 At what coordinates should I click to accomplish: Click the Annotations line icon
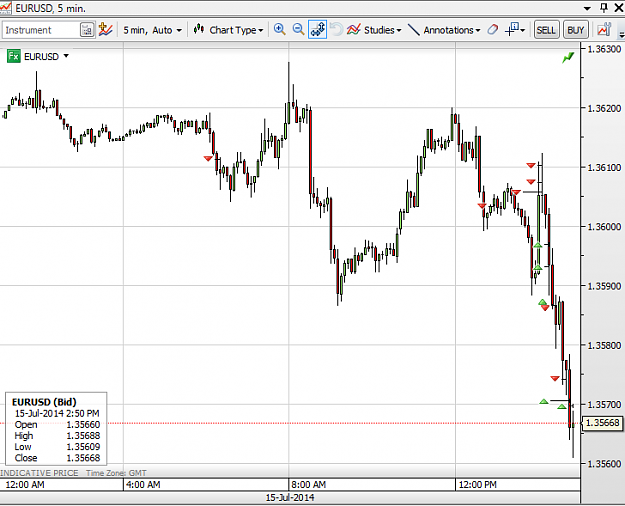[414, 30]
